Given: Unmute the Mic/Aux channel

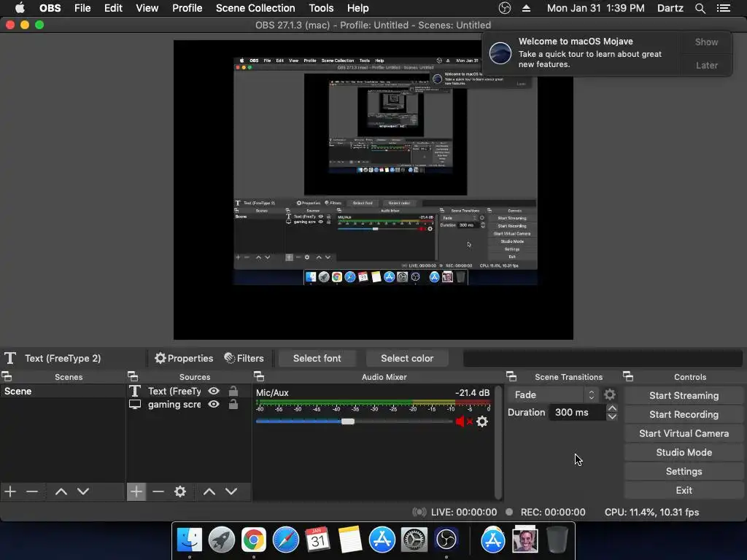Looking at the screenshot, I should [x=463, y=421].
